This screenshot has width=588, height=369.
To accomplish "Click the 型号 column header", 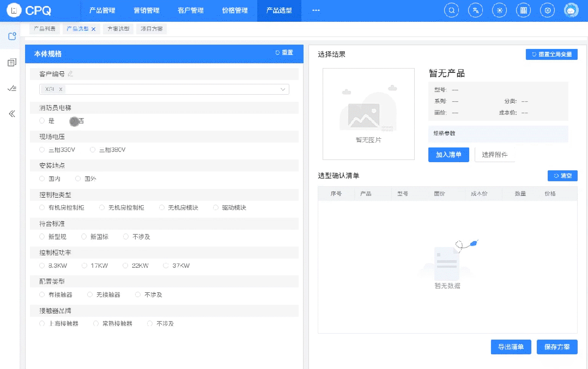I will coord(403,194).
